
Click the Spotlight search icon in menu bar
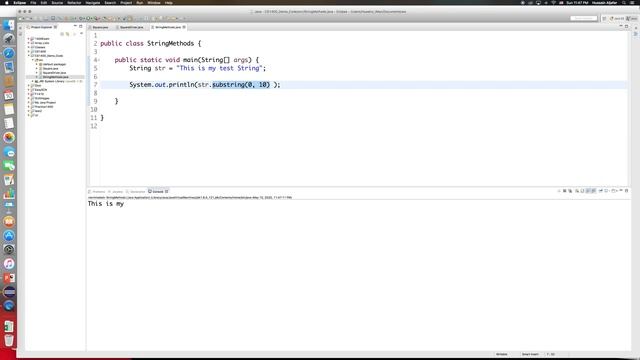coord(624,2)
